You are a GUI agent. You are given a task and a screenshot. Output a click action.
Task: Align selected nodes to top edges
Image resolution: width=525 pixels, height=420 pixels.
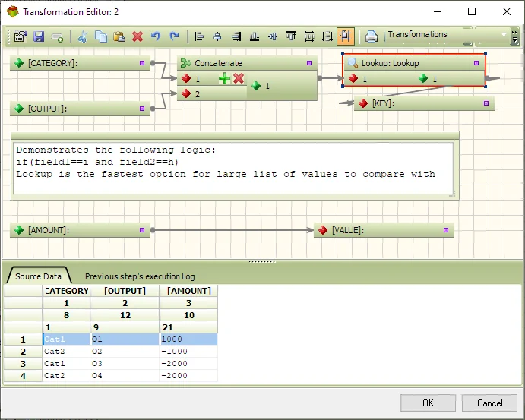tap(291, 36)
